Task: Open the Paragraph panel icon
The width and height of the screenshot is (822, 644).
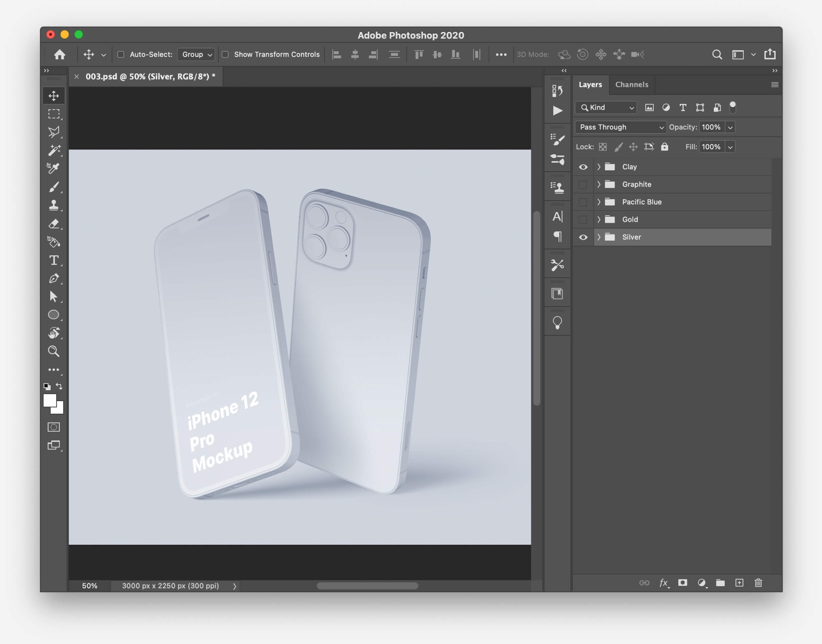Action: (557, 236)
